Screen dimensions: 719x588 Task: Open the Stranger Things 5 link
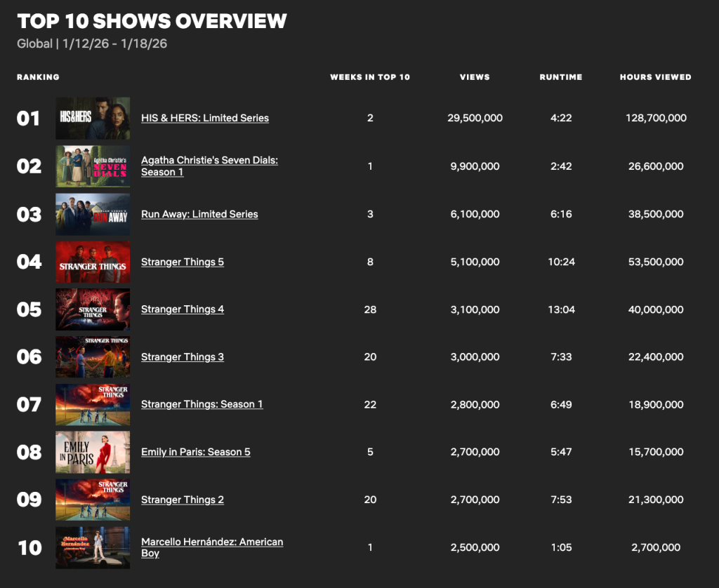tap(183, 262)
